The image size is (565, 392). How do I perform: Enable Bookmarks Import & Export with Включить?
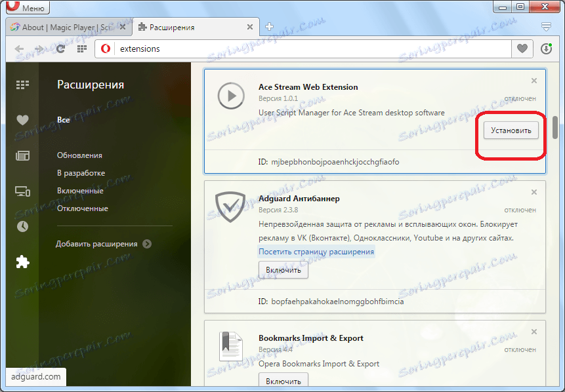click(x=283, y=381)
